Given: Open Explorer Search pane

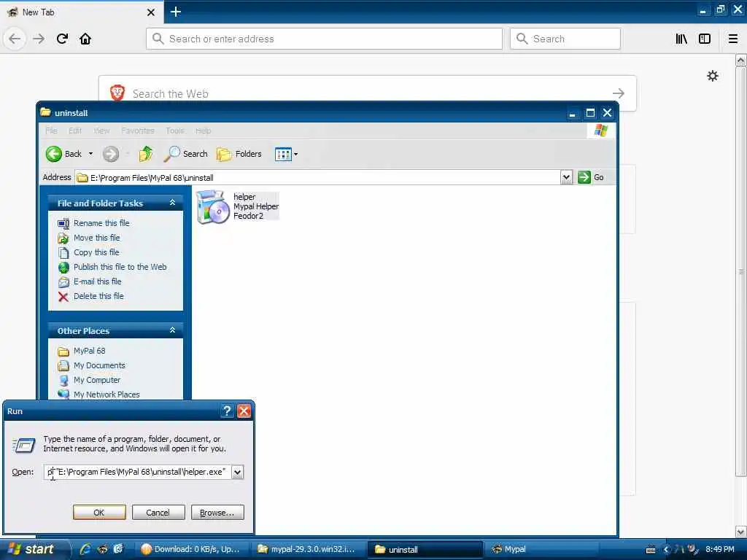Looking at the screenshot, I should pyautogui.click(x=185, y=154).
